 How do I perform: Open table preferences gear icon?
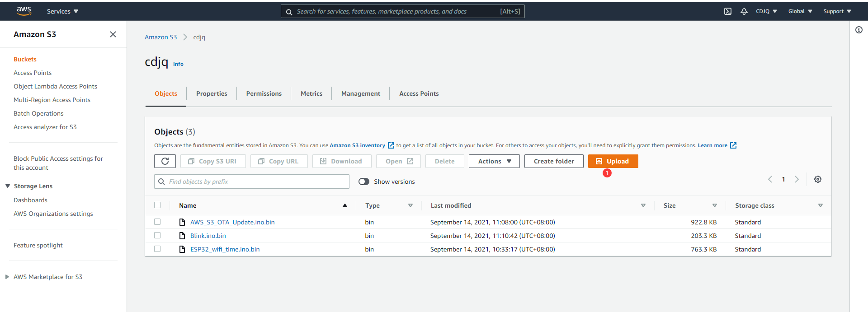pyautogui.click(x=818, y=179)
